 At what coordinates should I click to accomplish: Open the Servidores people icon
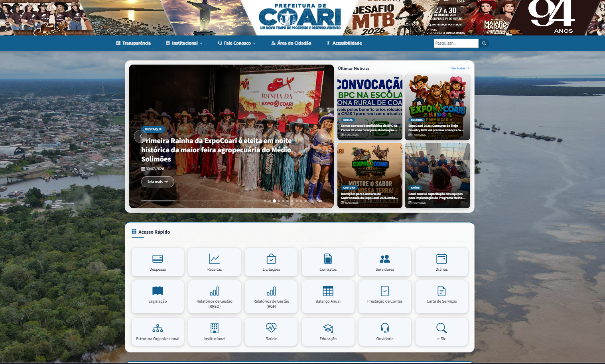pos(385,259)
